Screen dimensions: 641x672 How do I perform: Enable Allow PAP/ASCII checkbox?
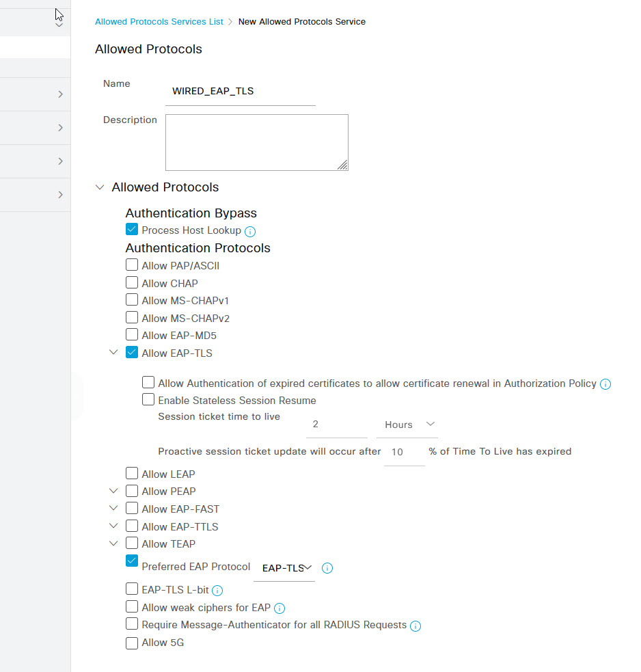[x=132, y=265]
